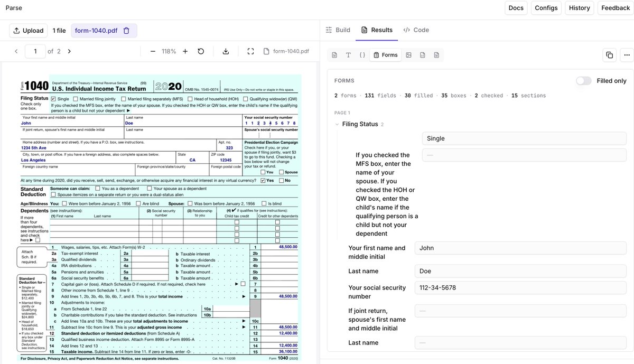Click the Parse title text
The width and height of the screenshot is (634, 364).
pyautogui.click(x=14, y=8)
